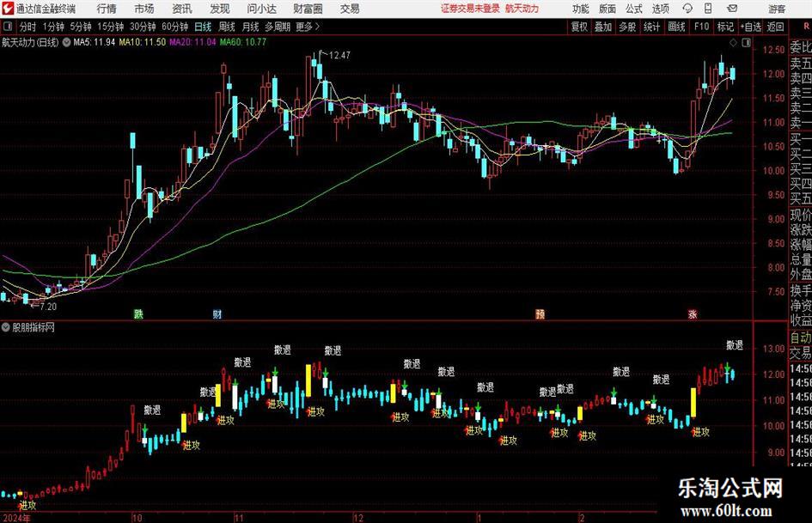This screenshot has height=523, width=812.
Task: Click the MA60: 10.77 value
Action: [x=243, y=42]
